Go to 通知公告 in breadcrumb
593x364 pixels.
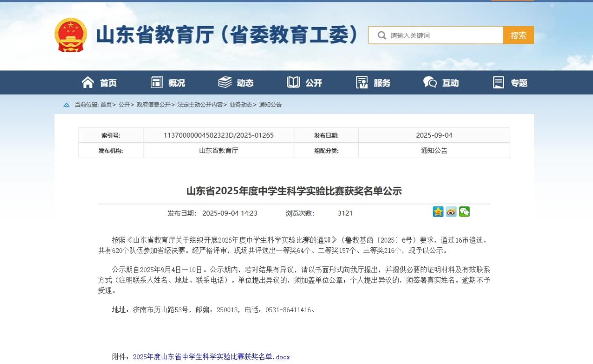click(x=271, y=105)
